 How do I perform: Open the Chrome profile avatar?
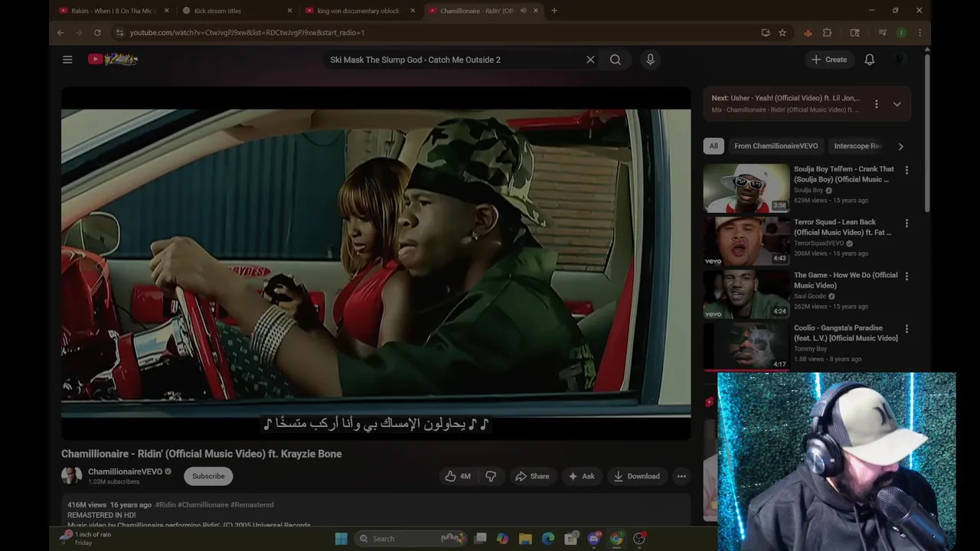[x=902, y=33]
